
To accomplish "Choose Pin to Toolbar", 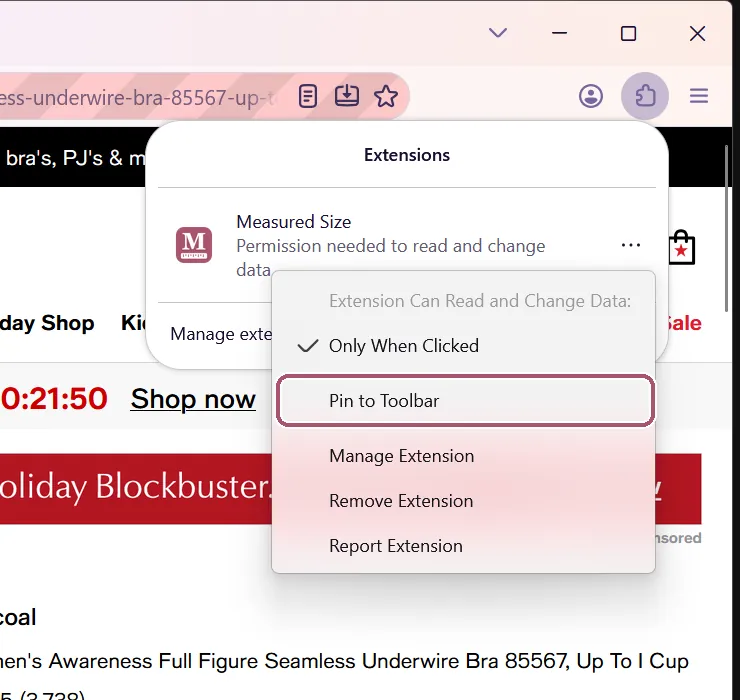I will click(465, 401).
